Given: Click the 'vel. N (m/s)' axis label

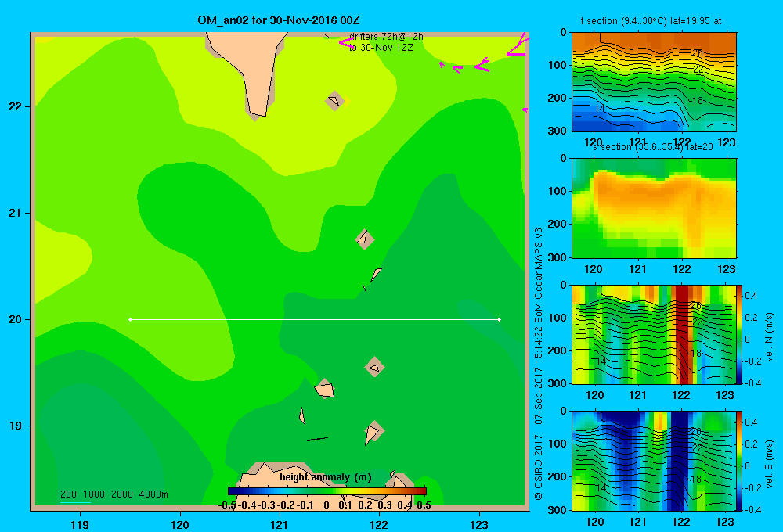Looking at the screenshot, I should tap(769, 337).
